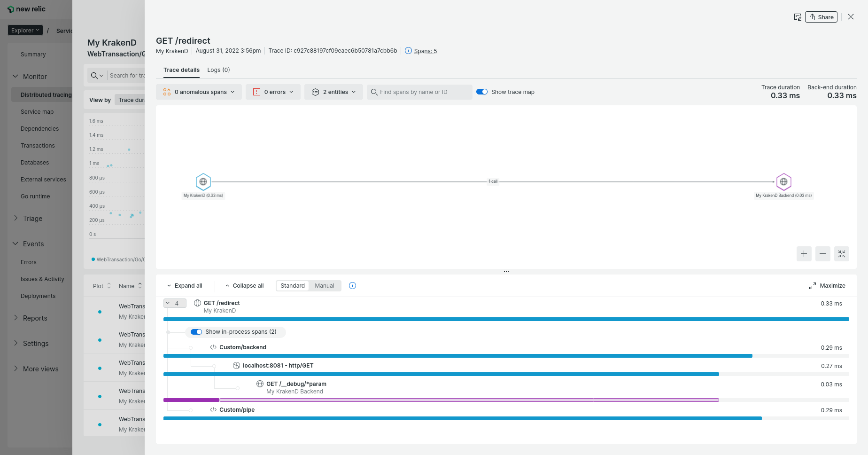Click the code icon of Custom/backend
Image resolution: width=868 pixels, height=455 pixels.
tap(213, 347)
